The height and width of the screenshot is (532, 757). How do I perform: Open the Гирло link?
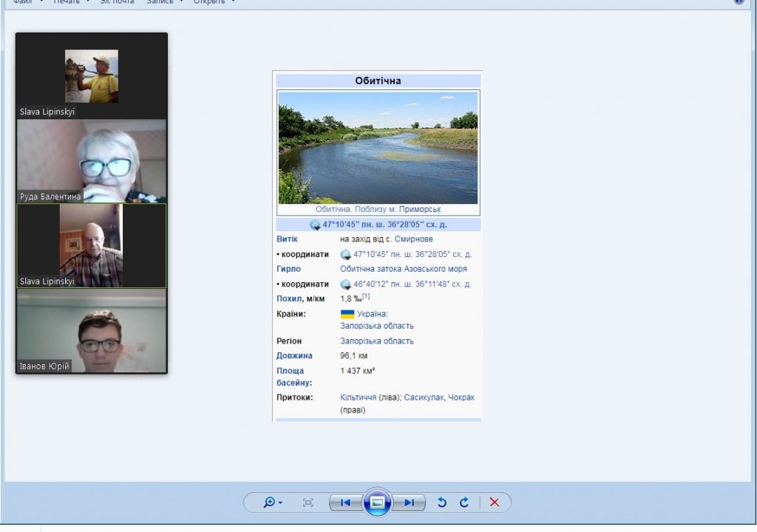(x=288, y=269)
